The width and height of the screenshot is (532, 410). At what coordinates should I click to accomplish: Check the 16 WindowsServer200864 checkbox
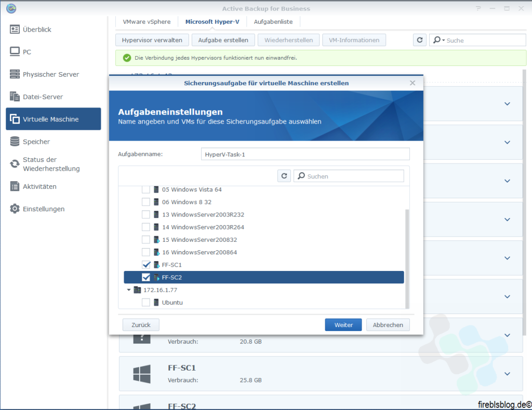coord(146,252)
